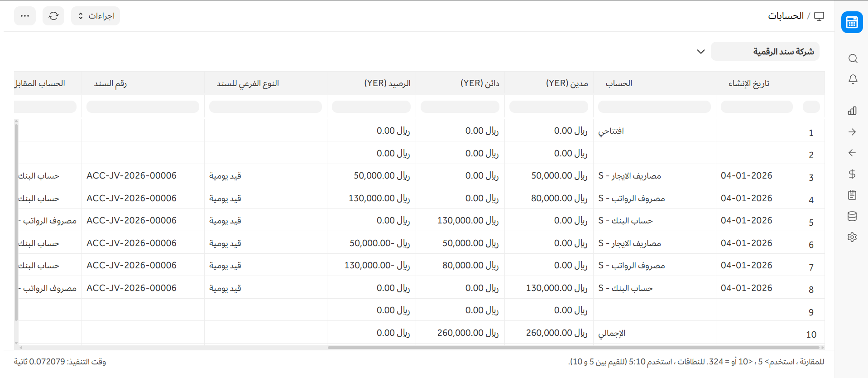The image size is (868, 378).
Task: Open the database stack sidebar icon
Action: click(852, 216)
